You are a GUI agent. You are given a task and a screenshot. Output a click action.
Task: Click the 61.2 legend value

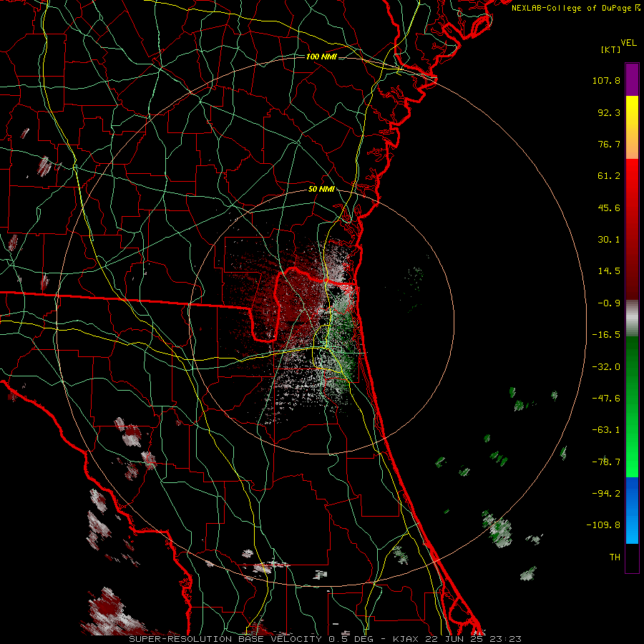(x=609, y=176)
